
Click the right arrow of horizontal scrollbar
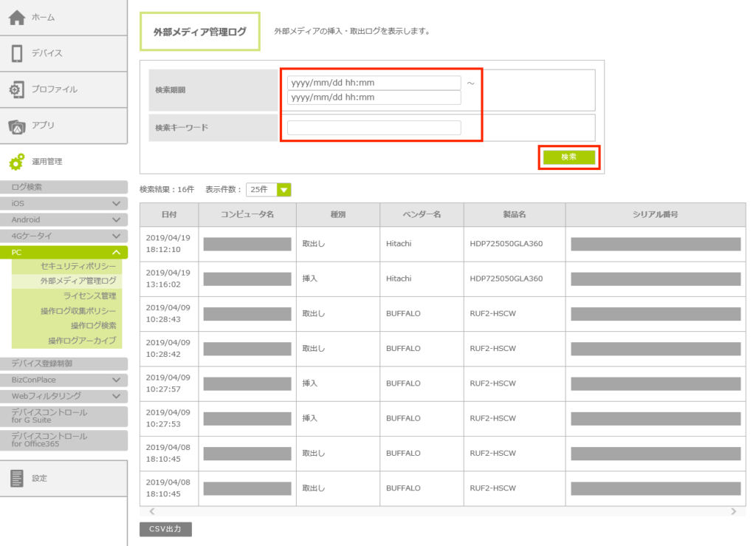click(x=733, y=511)
